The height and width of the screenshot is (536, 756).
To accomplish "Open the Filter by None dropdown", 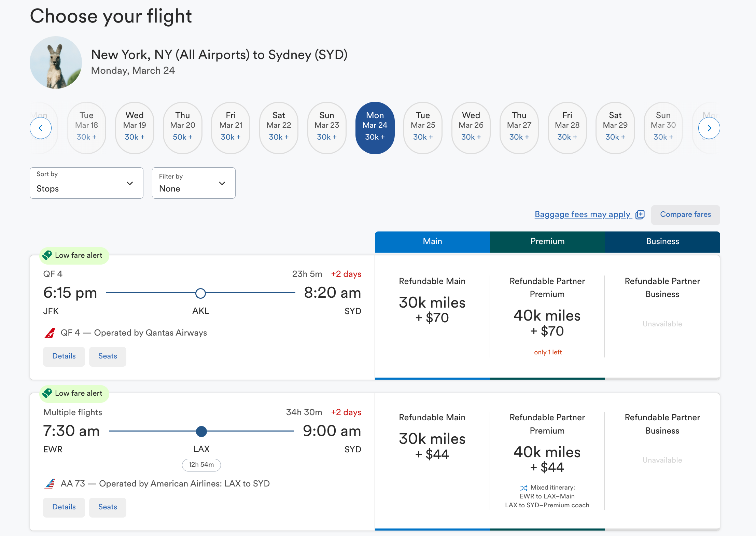I will point(194,183).
